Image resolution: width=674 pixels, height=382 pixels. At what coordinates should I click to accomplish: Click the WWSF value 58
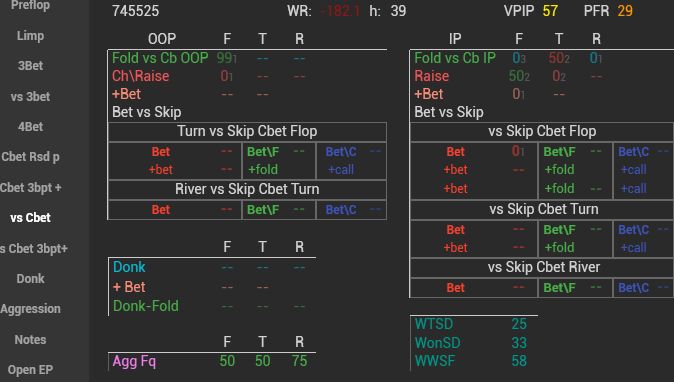point(519,361)
